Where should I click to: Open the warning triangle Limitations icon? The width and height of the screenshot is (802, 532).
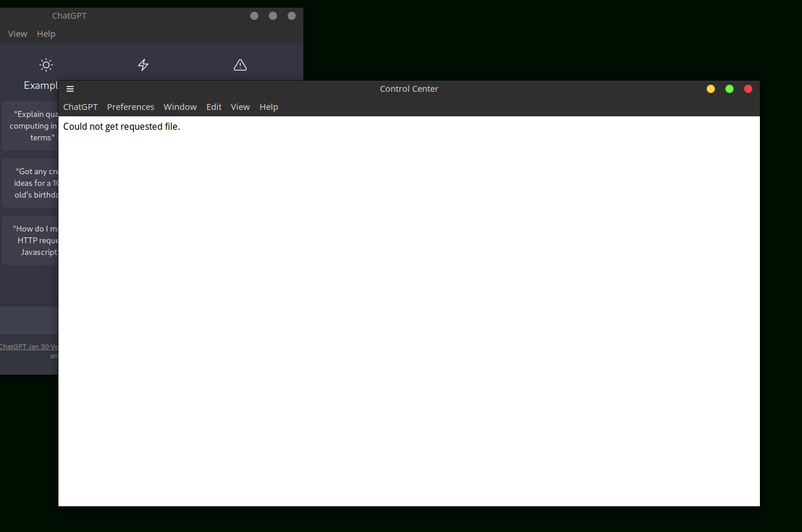[240, 64]
